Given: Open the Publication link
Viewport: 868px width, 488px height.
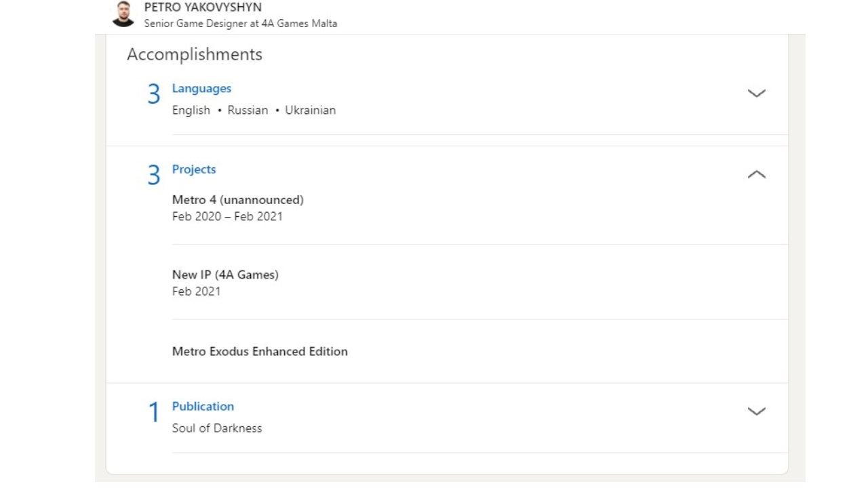Looking at the screenshot, I should coord(203,407).
